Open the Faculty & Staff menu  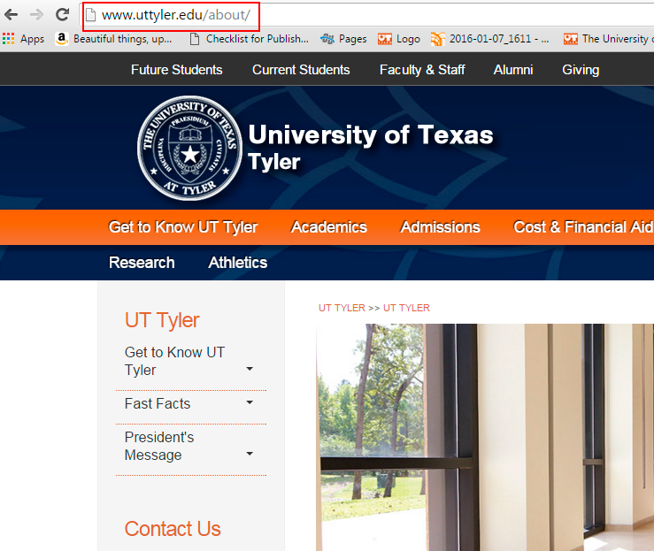[x=422, y=70]
